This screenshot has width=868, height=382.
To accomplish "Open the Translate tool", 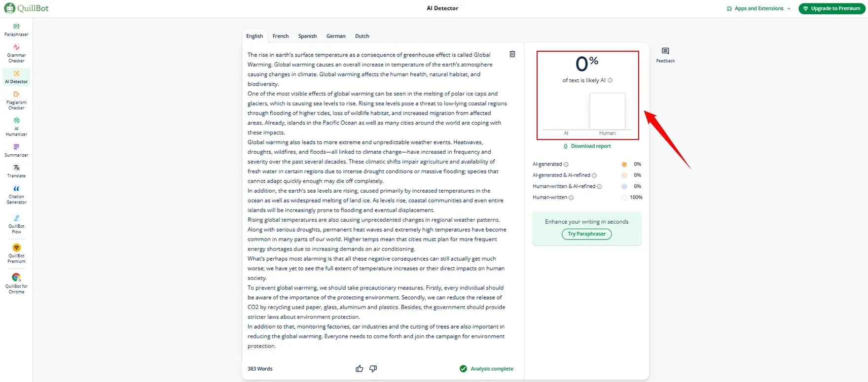I will tap(16, 171).
